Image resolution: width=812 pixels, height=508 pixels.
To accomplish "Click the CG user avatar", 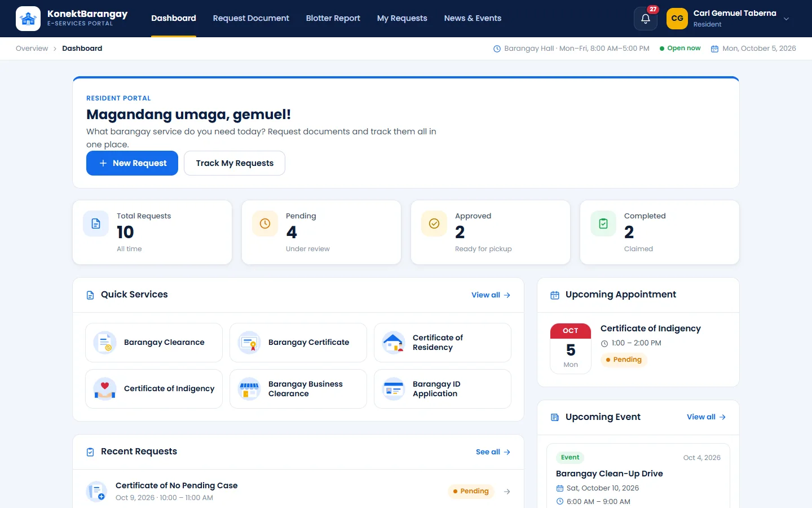I will pyautogui.click(x=677, y=19).
